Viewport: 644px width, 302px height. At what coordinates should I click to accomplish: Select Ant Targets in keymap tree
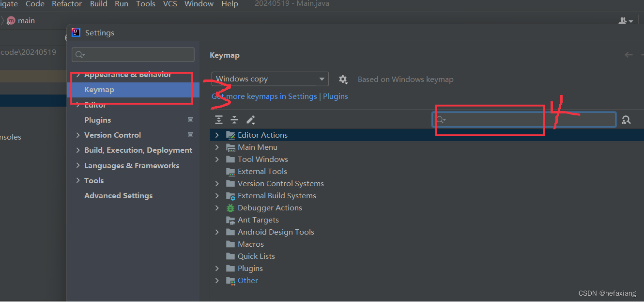(258, 220)
